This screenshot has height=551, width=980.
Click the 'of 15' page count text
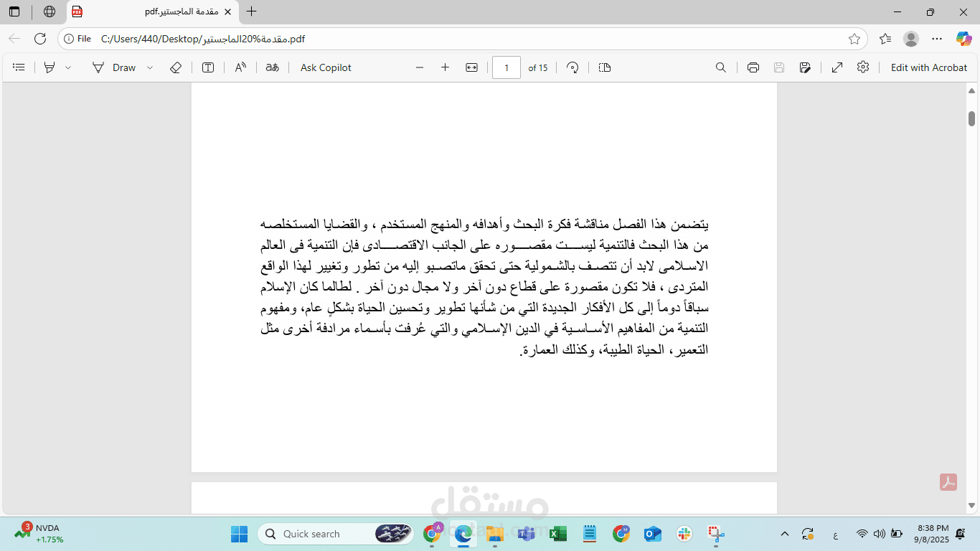click(x=538, y=67)
